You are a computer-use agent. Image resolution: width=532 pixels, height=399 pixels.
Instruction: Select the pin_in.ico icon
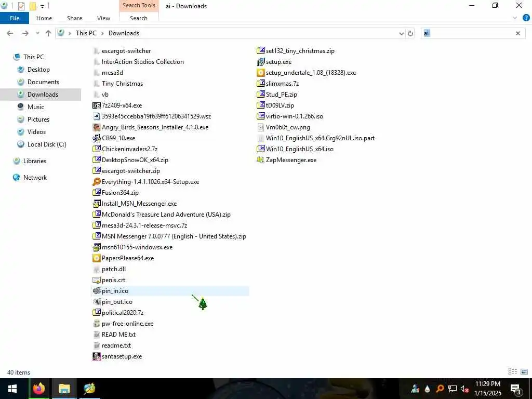(x=96, y=291)
